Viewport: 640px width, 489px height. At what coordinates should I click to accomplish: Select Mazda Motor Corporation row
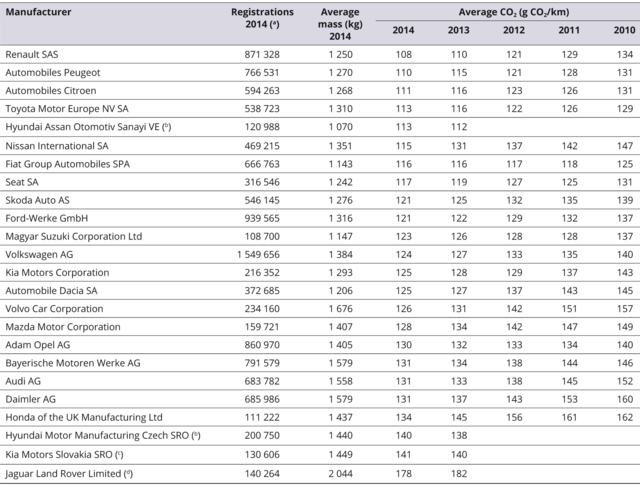tap(63, 327)
